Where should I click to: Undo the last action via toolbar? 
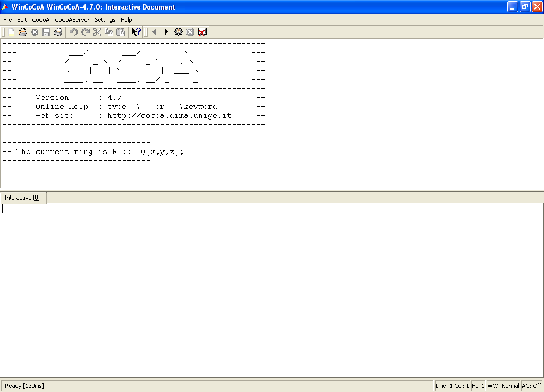pyautogui.click(x=73, y=32)
